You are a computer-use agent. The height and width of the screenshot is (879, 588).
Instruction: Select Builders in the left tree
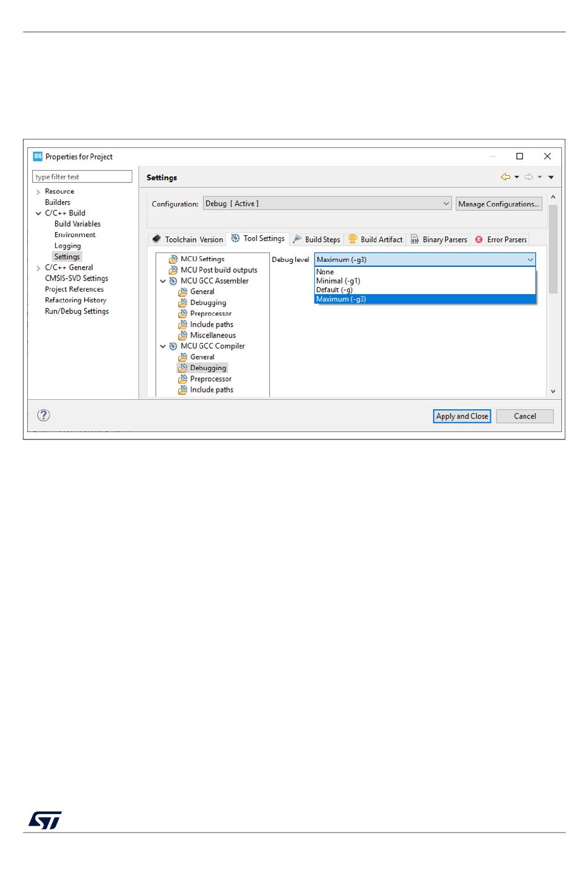tap(58, 202)
